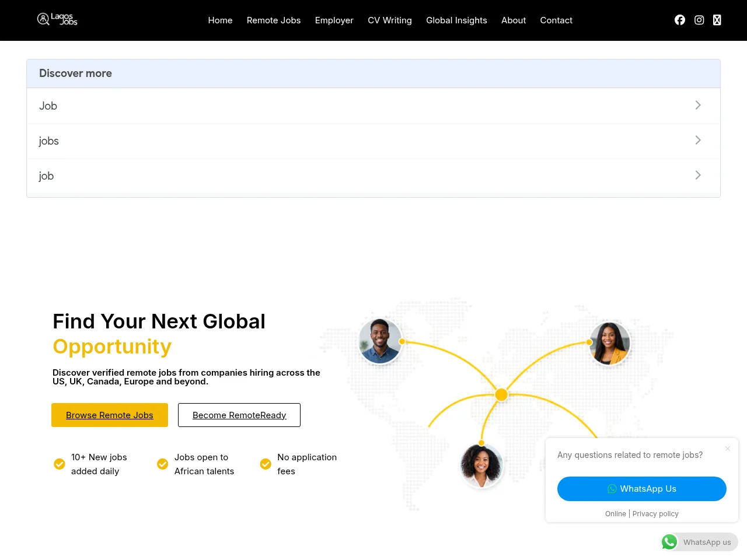Screen dimensions: 747x560
Task: Click checkmark beside 10+ New jobs
Action: click(x=60, y=464)
